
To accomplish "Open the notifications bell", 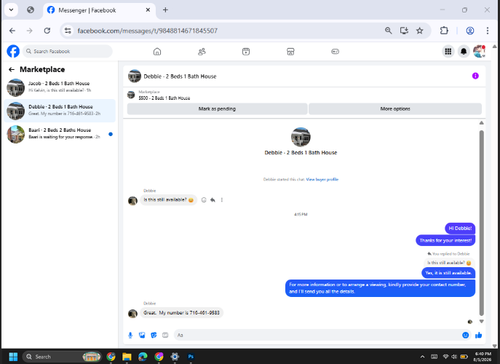I will click(464, 51).
